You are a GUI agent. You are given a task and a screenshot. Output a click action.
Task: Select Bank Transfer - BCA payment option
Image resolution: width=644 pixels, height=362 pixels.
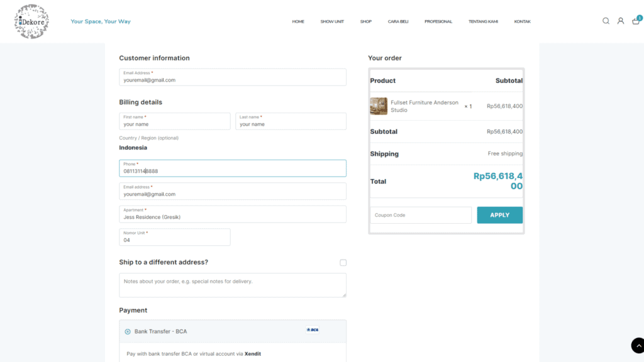128,331
